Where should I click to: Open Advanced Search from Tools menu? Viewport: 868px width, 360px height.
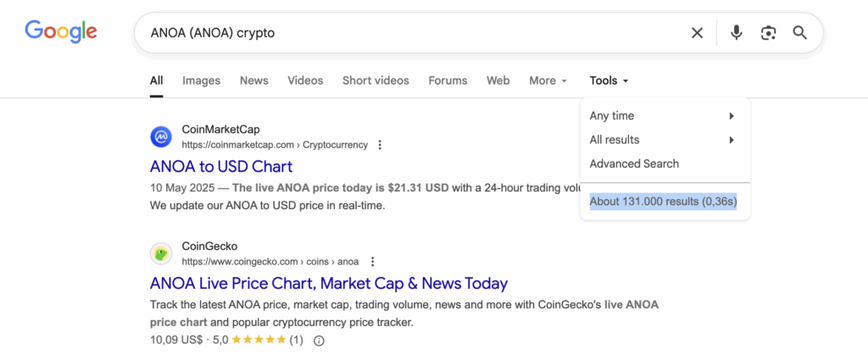tap(634, 163)
